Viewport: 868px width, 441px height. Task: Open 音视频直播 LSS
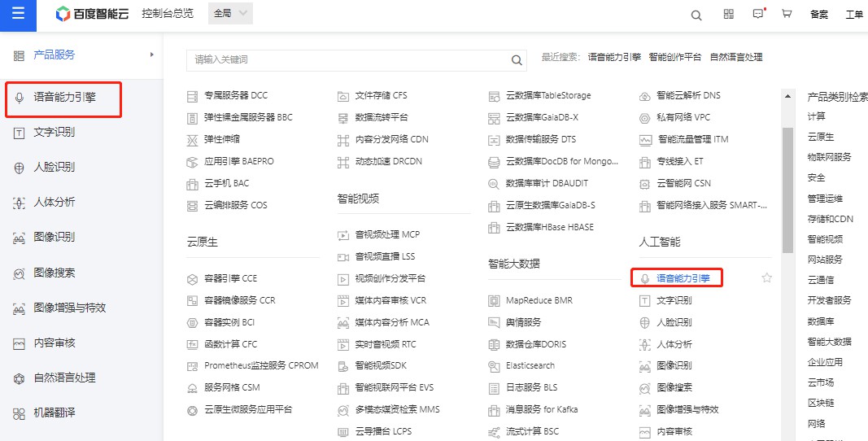[x=385, y=256]
